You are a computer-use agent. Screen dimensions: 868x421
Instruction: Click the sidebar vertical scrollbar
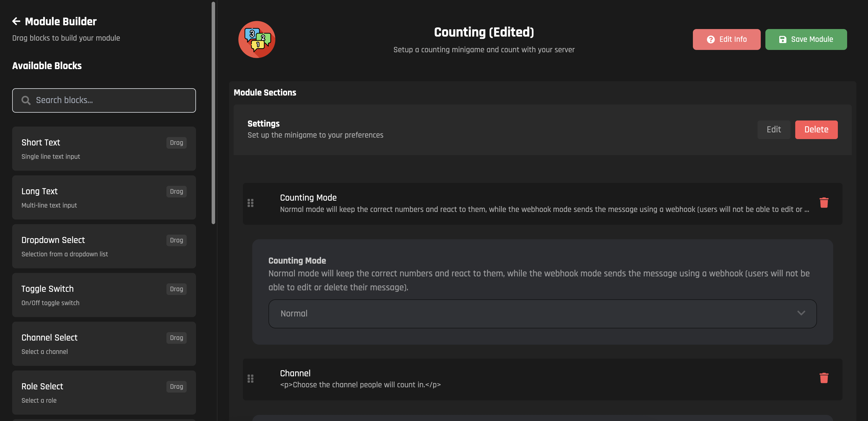[213, 113]
